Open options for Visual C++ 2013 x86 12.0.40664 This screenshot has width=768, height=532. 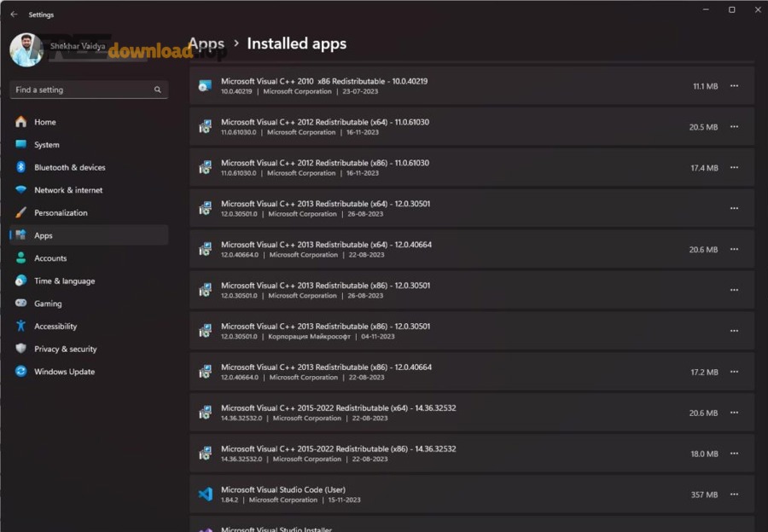[x=734, y=372]
